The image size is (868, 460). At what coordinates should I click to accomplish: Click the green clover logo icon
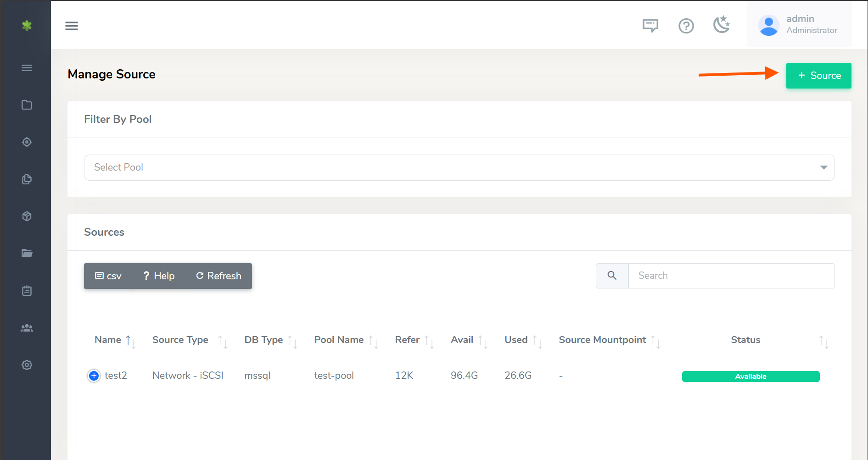(x=27, y=26)
